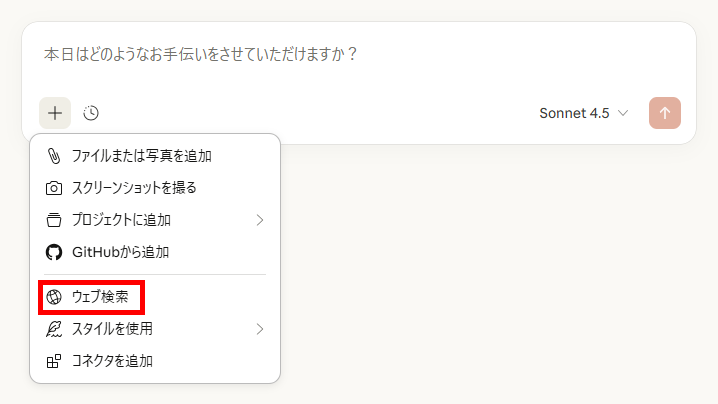The height and width of the screenshot is (404, 718).
Task: Expand the スタイルを使用 submenu arrow
Action: pos(260,329)
